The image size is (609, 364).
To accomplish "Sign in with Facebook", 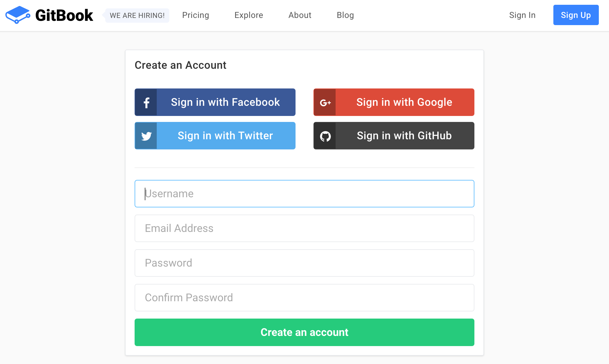I will 225,102.
